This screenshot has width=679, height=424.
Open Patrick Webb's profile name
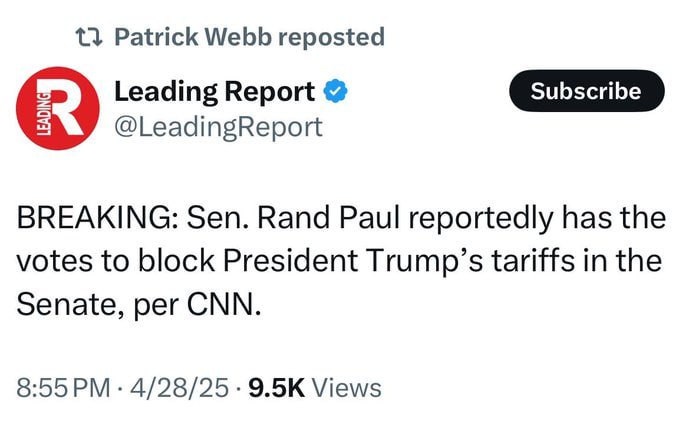[193, 37]
